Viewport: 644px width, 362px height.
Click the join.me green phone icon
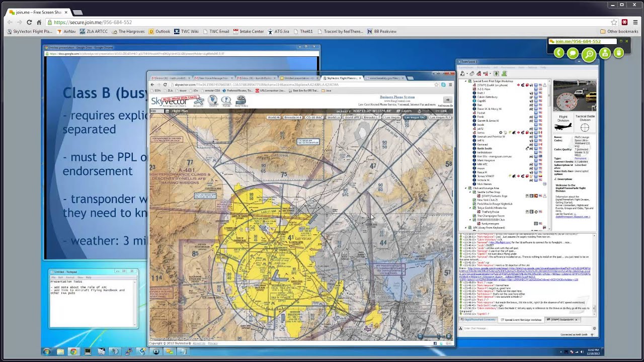coord(558,53)
